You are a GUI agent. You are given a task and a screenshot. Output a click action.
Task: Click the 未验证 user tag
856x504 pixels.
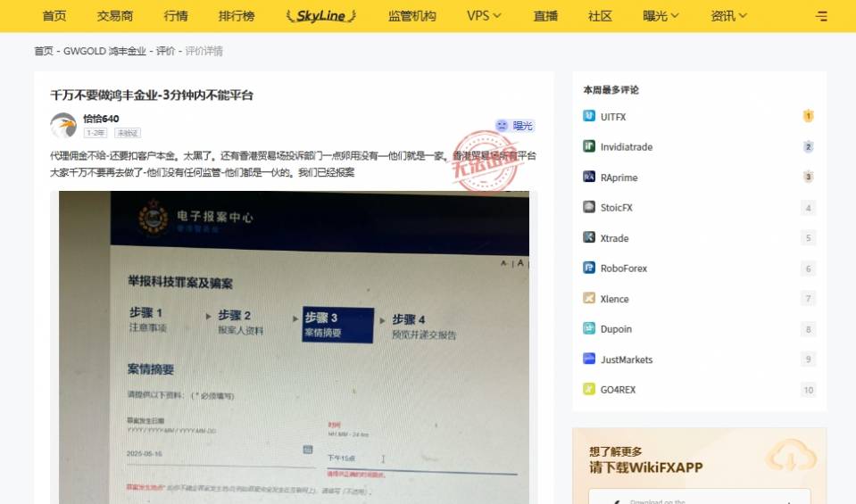[128, 133]
